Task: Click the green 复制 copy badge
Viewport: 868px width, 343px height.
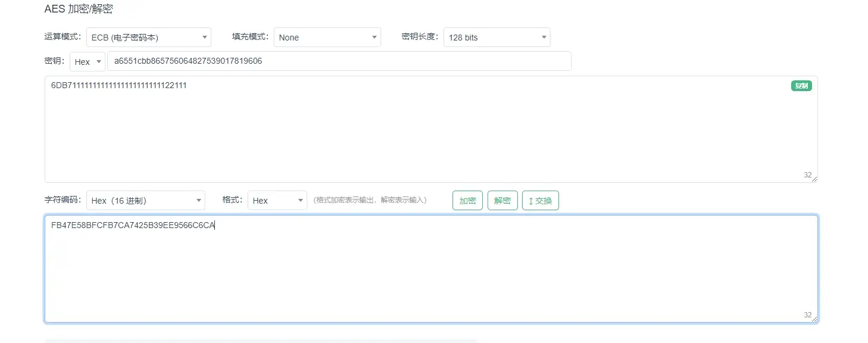Action: coord(801,86)
